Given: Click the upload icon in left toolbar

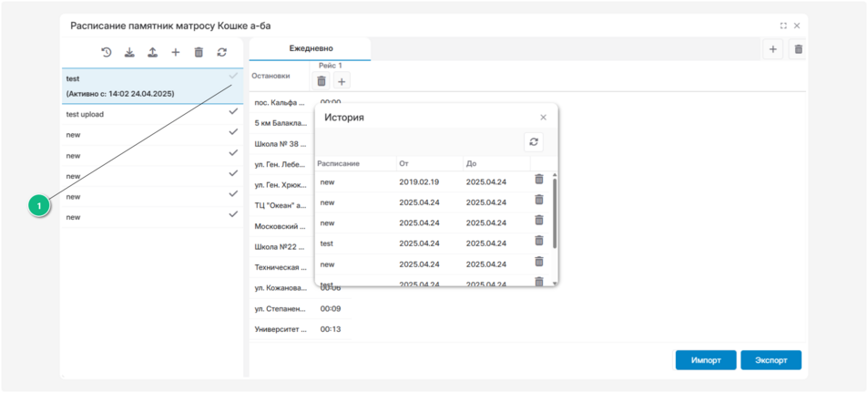Looking at the screenshot, I should [x=152, y=53].
